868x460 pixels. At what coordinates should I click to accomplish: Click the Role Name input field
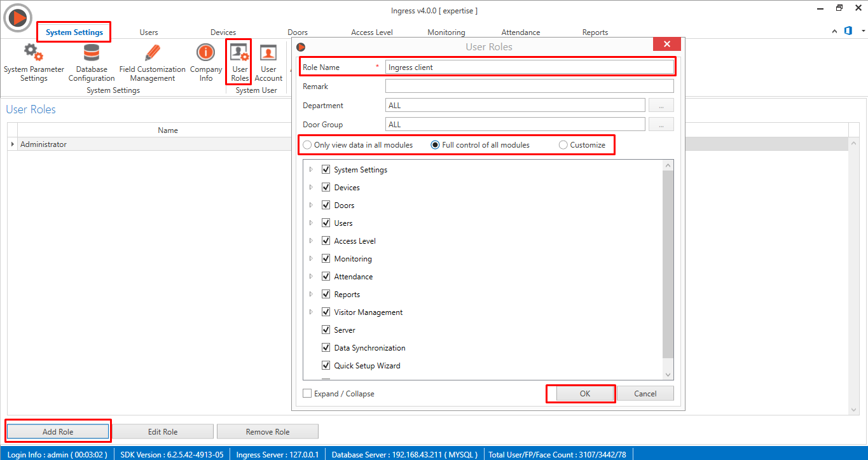pos(529,67)
